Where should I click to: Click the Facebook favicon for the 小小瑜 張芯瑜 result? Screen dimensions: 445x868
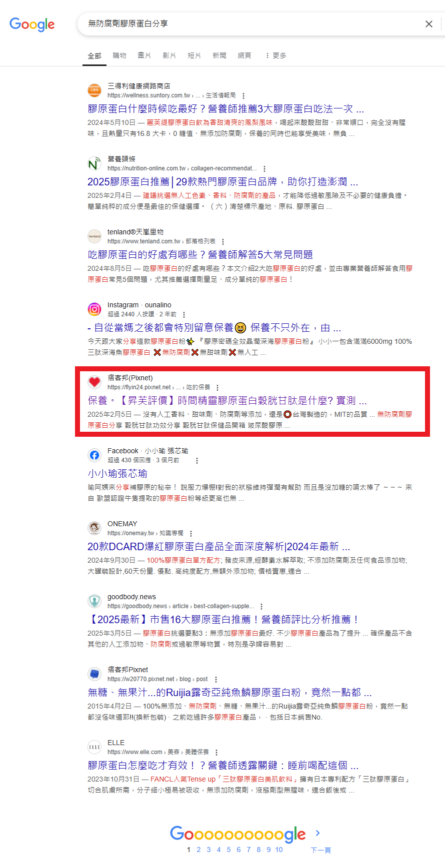click(x=94, y=455)
